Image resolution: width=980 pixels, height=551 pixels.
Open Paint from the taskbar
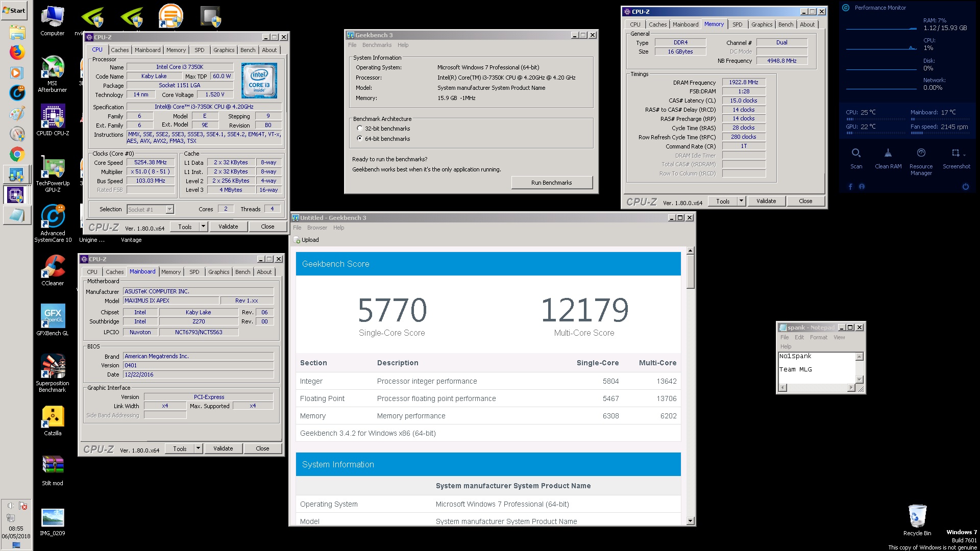(x=17, y=113)
